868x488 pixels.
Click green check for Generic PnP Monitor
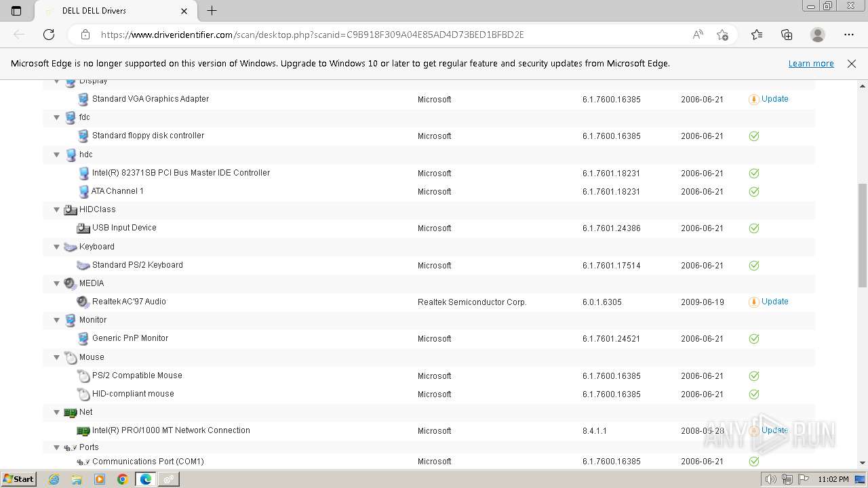click(x=753, y=338)
